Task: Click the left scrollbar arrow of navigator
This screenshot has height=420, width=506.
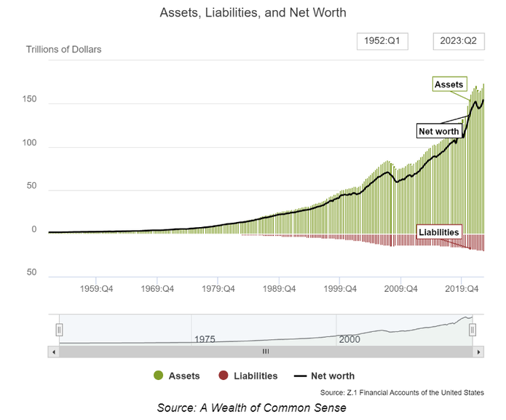Action: coord(52,352)
